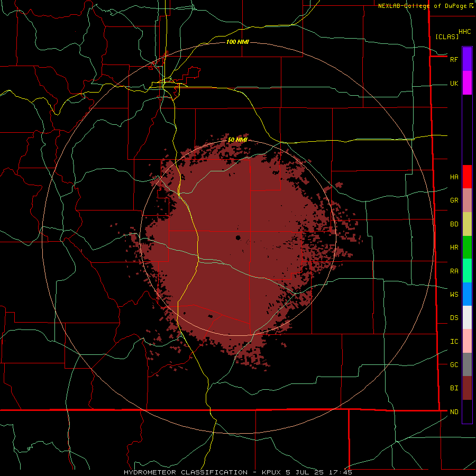
Task: Click the 'GR' legend label text
Action: coord(454,200)
